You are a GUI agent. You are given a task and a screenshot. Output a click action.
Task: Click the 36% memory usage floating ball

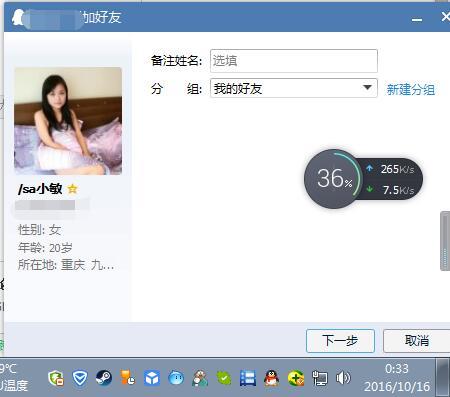[334, 179]
